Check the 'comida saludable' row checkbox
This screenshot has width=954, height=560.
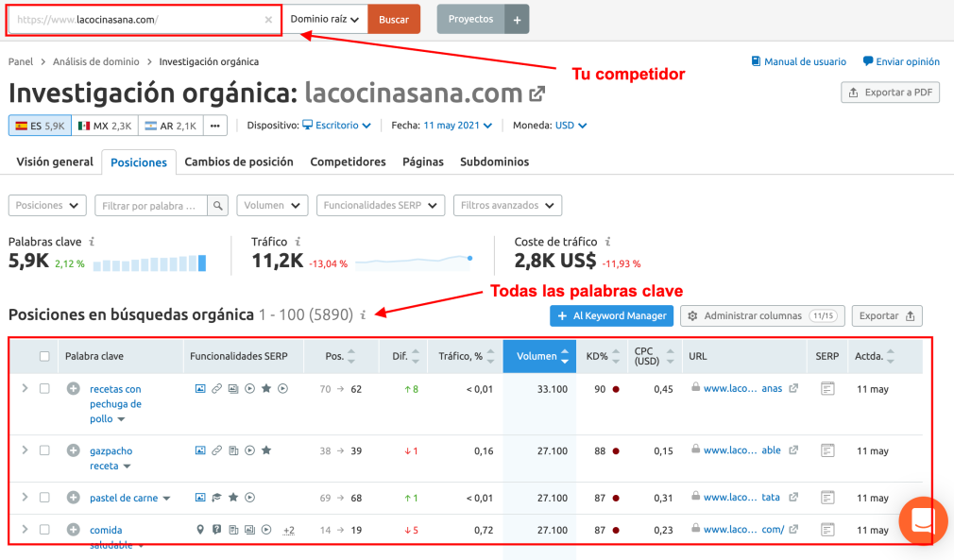pos(44,529)
